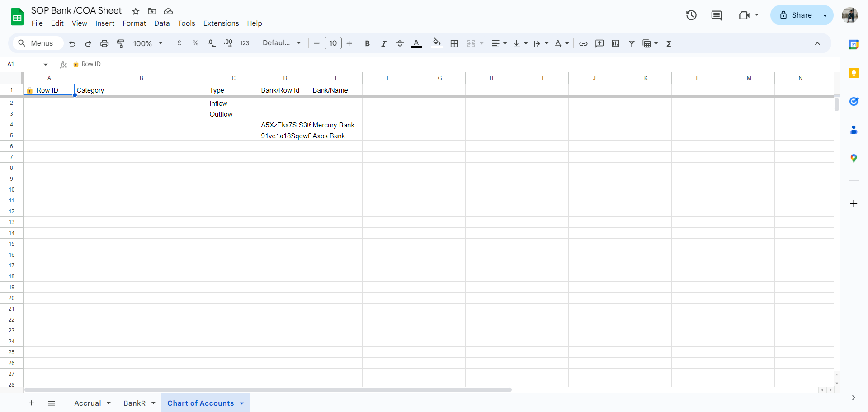Open the comments history icon

pyautogui.click(x=717, y=15)
